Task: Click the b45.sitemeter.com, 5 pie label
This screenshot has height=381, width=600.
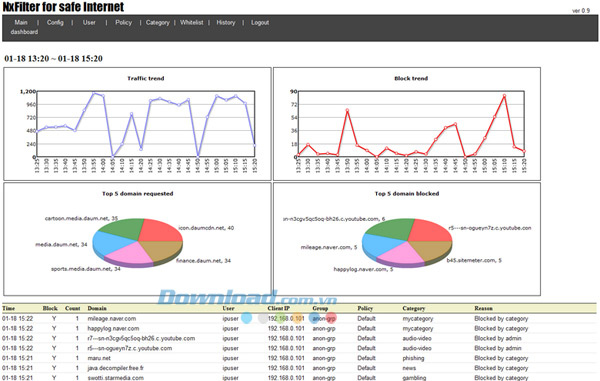Action: click(474, 261)
